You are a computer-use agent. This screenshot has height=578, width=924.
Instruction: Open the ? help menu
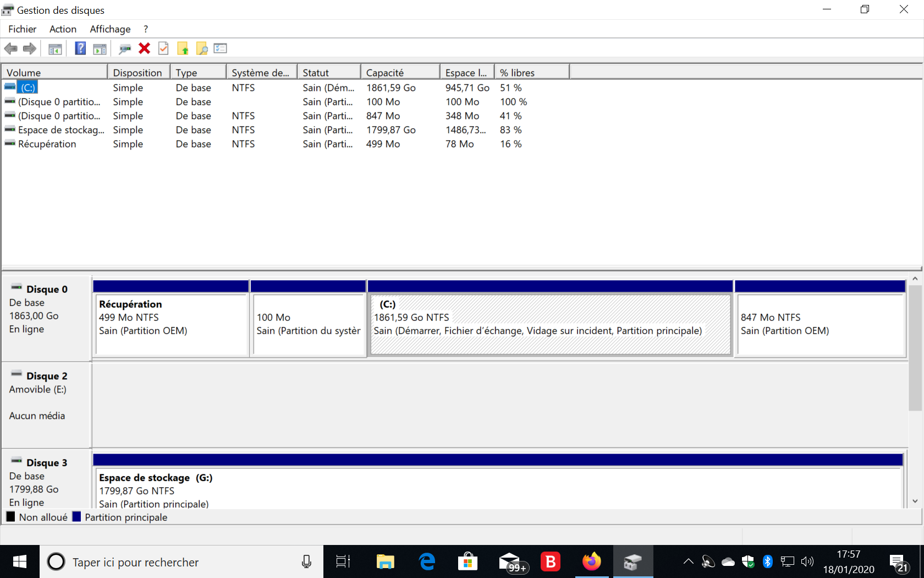tap(146, 29)
